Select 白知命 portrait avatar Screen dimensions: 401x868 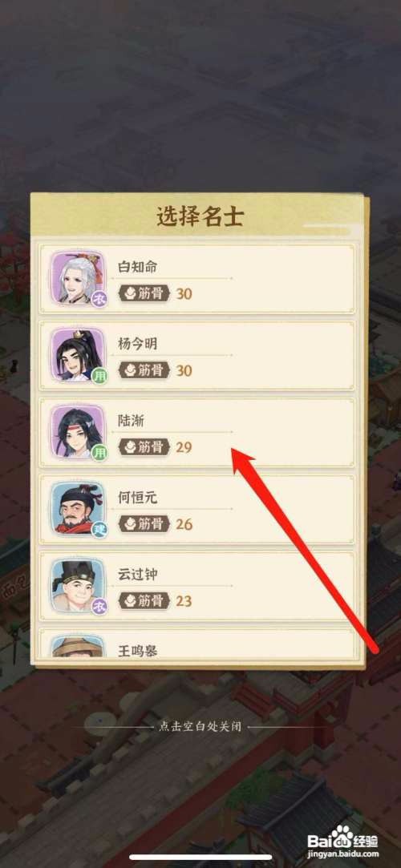tap(78, 278)
